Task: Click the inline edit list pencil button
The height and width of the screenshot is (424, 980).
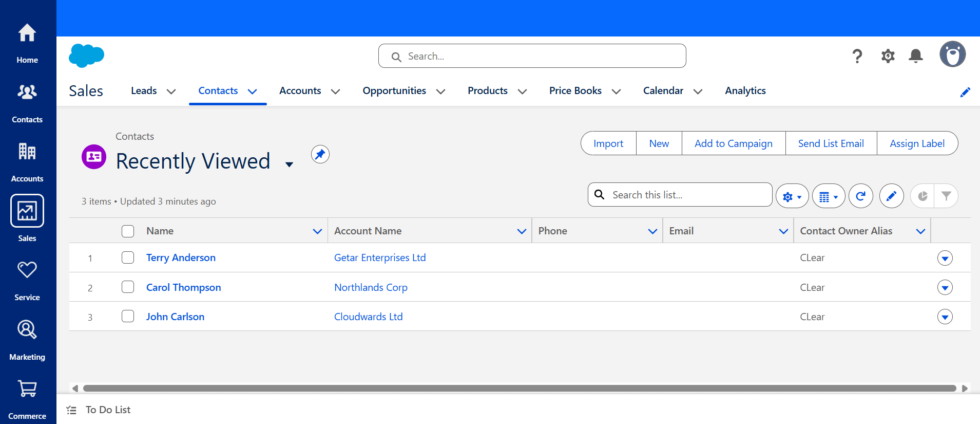Action: pyautogui.click(x=892, y=196)
